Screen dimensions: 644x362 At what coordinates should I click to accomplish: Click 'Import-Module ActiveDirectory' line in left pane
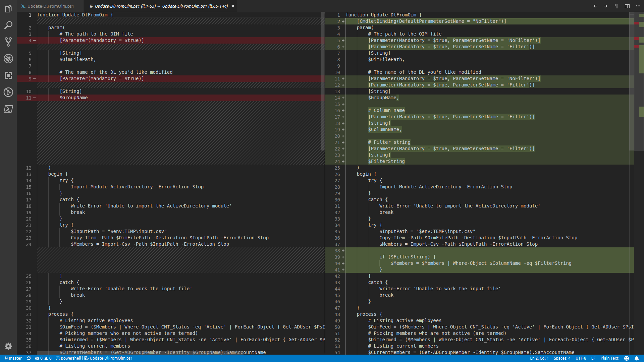pos(137,187)
